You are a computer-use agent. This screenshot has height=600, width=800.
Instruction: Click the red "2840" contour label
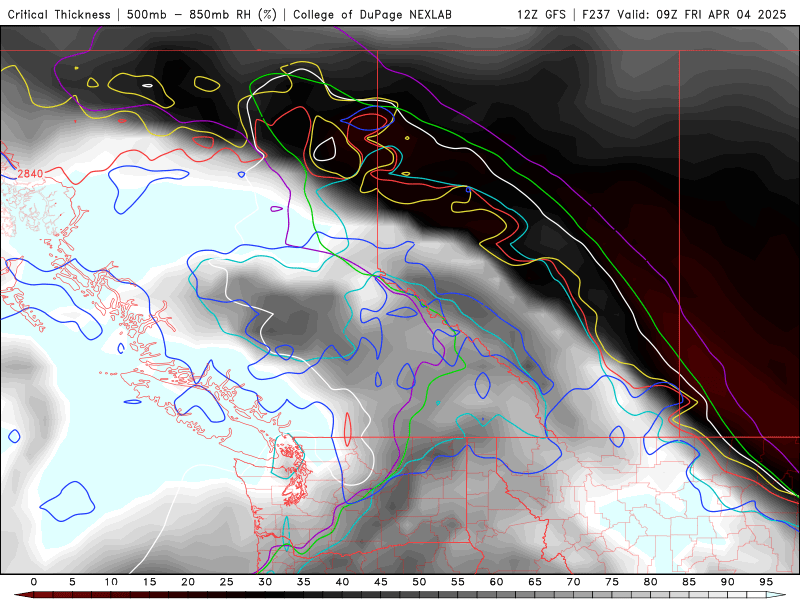click(x=31, y=174)
